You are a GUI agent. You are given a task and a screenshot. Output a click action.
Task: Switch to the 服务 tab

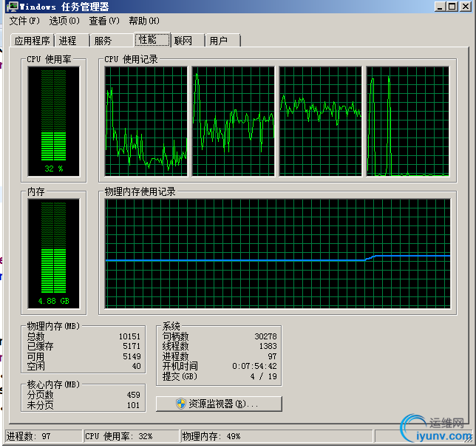[112, 41]
